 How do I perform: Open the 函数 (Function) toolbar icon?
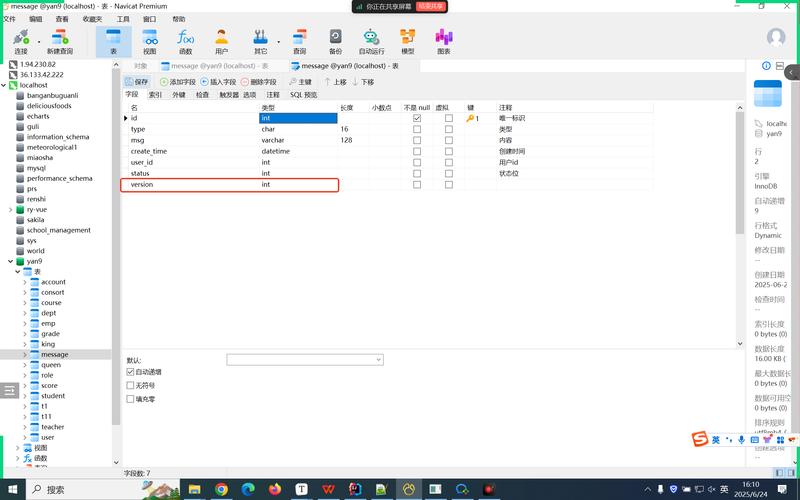click(185, 40)
